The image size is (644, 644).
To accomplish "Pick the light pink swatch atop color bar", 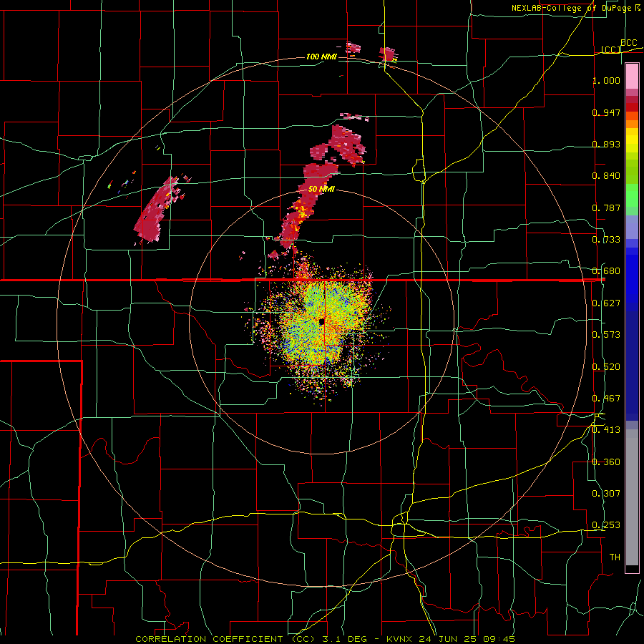I will point(632,77).
